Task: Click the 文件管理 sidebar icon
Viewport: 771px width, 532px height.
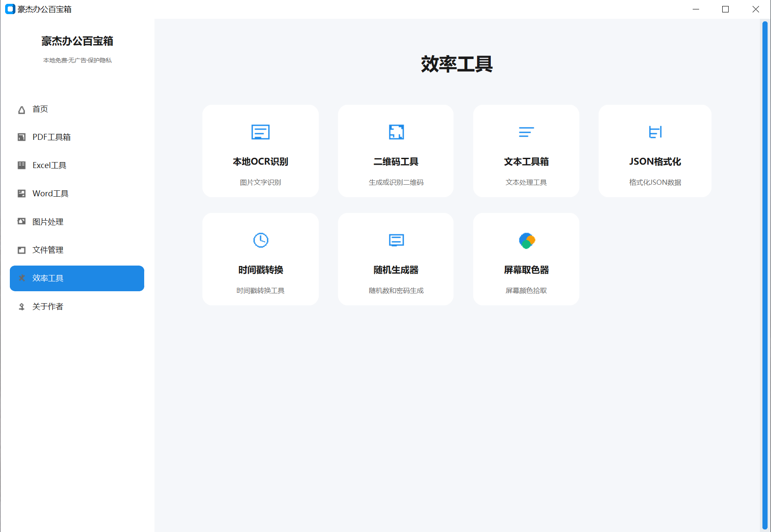Action: point(21,250)
